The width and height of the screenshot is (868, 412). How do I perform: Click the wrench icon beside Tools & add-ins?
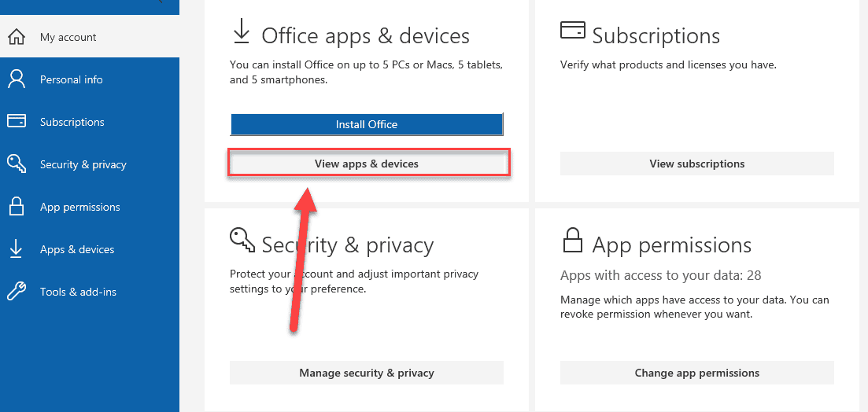point(16,292)
